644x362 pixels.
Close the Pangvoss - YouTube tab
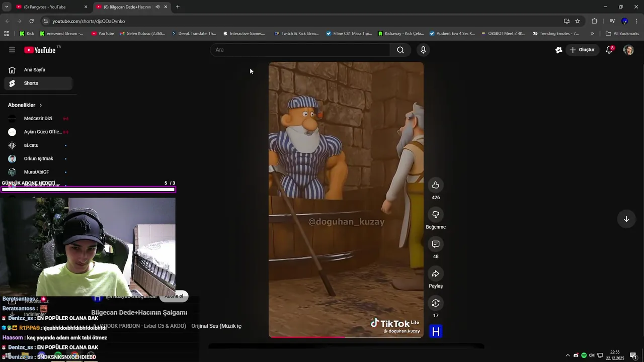(86, 7)
